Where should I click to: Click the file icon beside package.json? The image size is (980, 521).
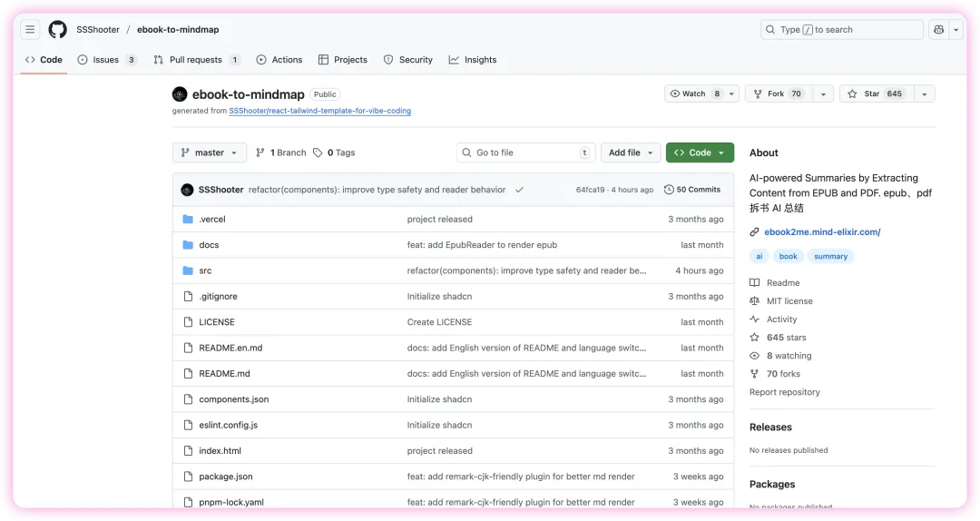click(x=188, y=476)
